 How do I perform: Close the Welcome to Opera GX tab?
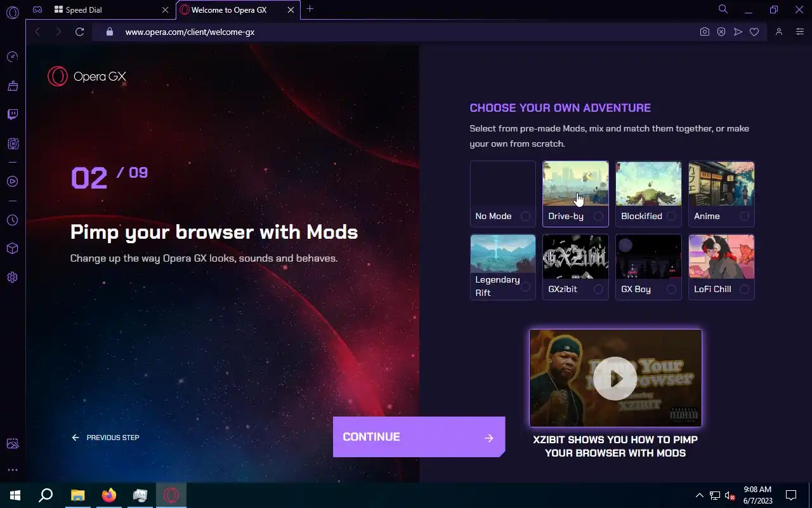[x=291, y=10]
